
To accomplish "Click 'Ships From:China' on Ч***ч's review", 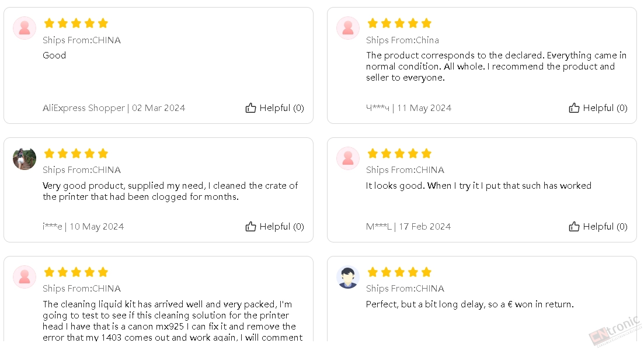I will click(402, 40).
